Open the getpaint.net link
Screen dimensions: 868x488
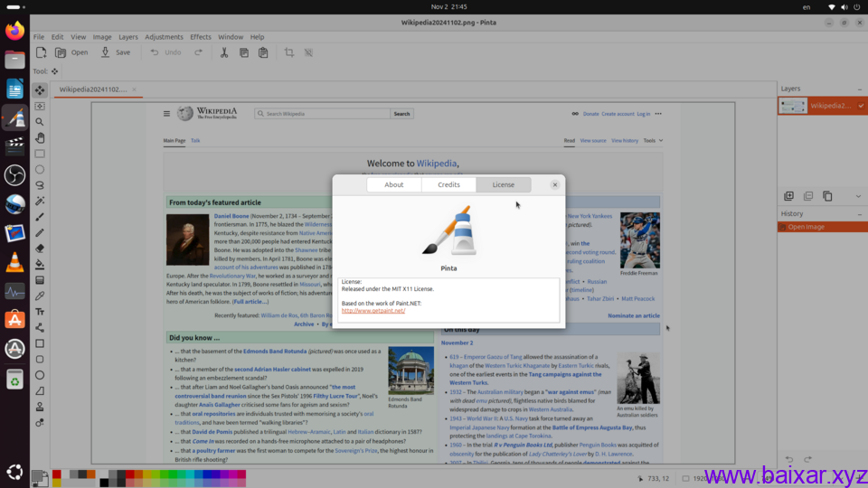373,311
